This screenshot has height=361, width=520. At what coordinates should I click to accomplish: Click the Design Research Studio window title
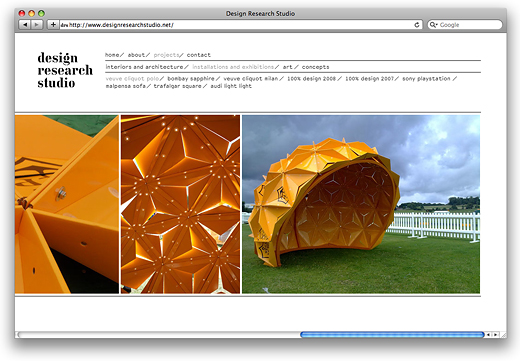pyautogui.click(x=260, y=14)
